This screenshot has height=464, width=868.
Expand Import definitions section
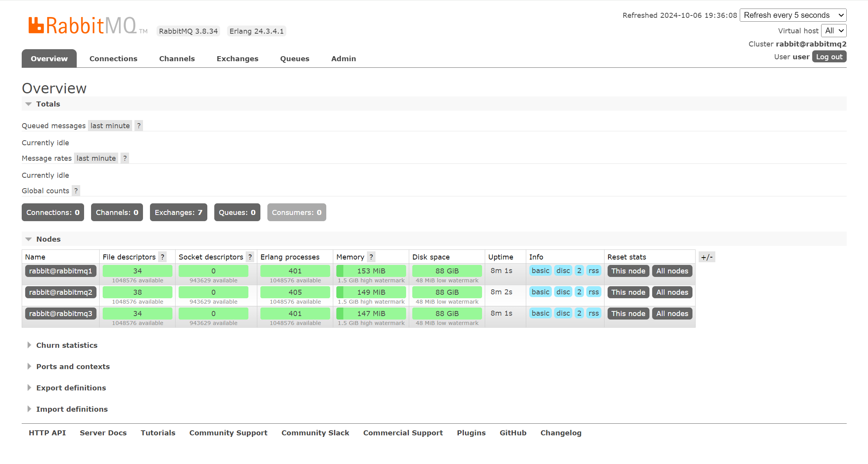[67, 409]
